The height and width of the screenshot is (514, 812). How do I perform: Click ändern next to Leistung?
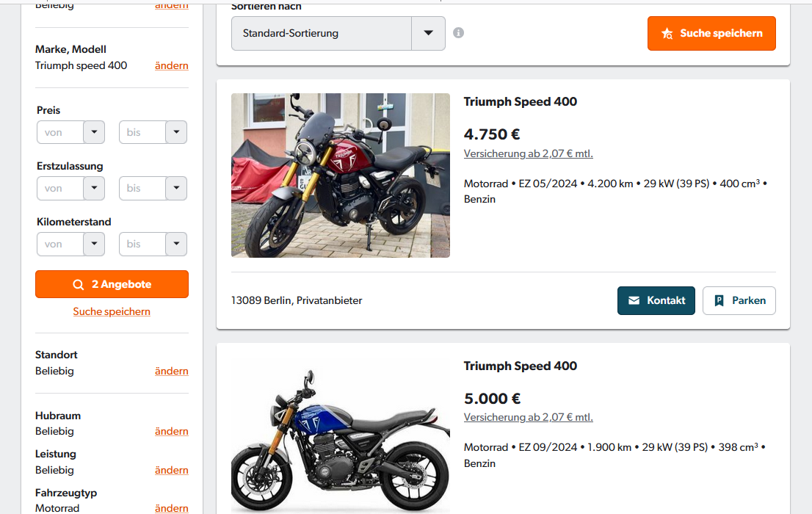click(x=171, y=470)
